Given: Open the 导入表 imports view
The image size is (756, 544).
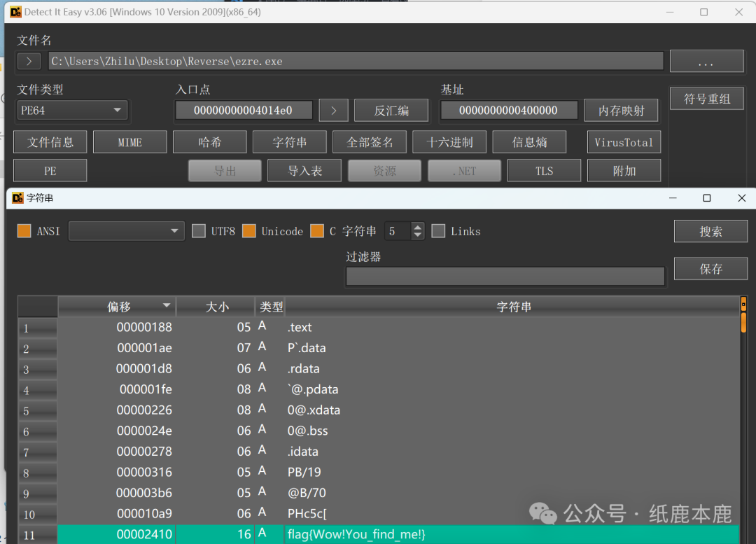Looking at the screenshot, I should coord(304,170).
